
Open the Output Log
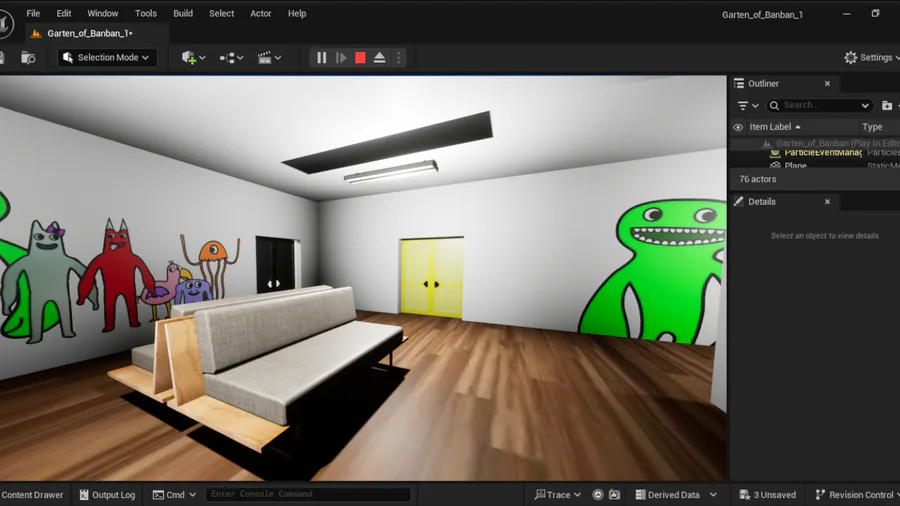107,495
